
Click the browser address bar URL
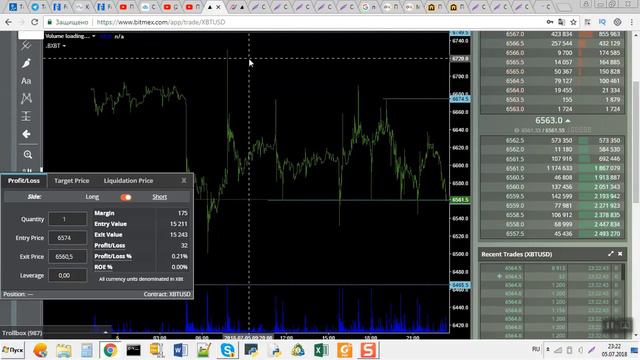point(161,22)
